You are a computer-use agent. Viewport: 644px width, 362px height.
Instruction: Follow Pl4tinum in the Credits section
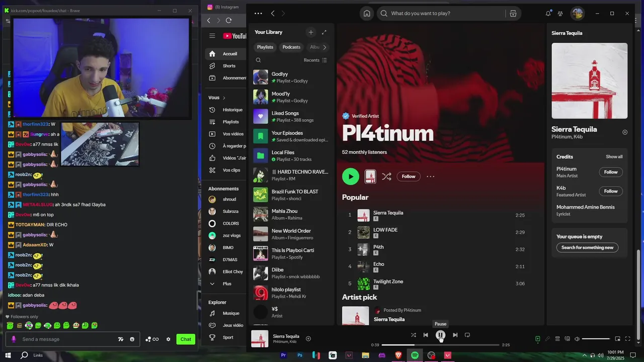click(611, 172)
